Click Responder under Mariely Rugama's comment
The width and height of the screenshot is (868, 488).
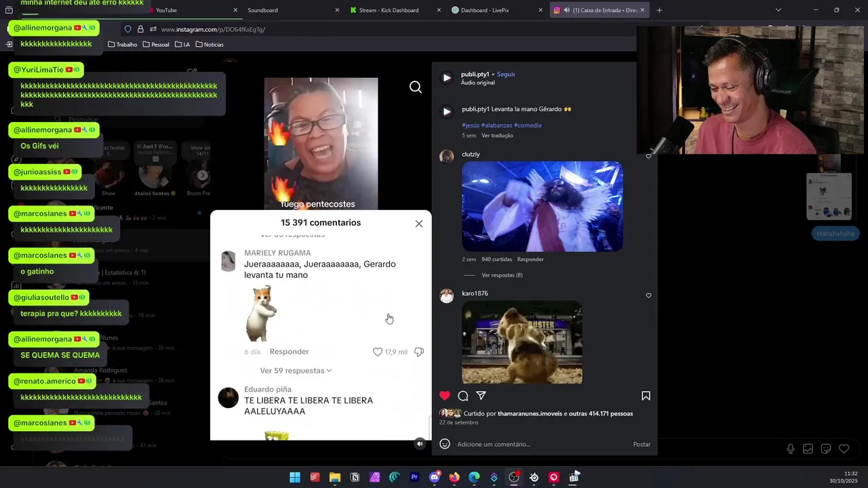pyautogui.click(x=289, y=352)
